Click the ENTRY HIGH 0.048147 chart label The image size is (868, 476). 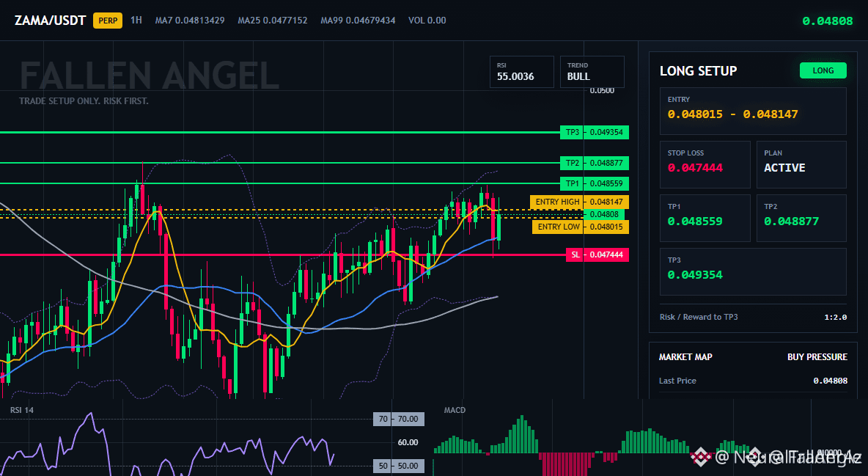pyautogui.click(x=579, y=202)
